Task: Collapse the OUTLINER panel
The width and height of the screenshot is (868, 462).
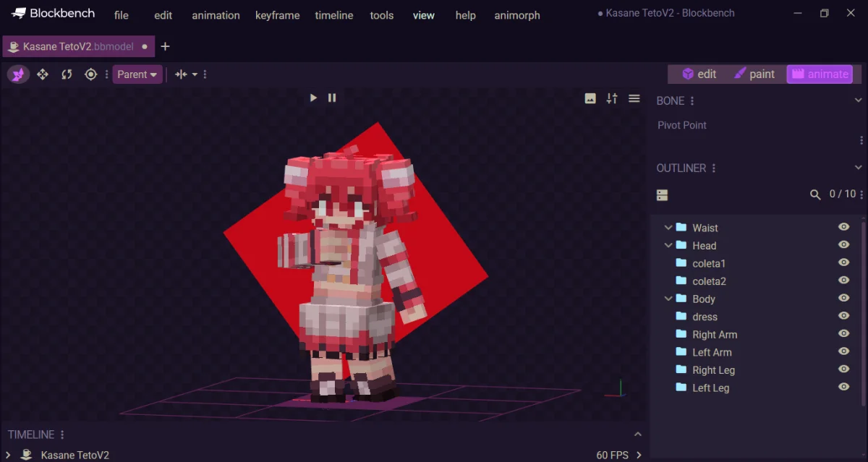Action: 859,168
